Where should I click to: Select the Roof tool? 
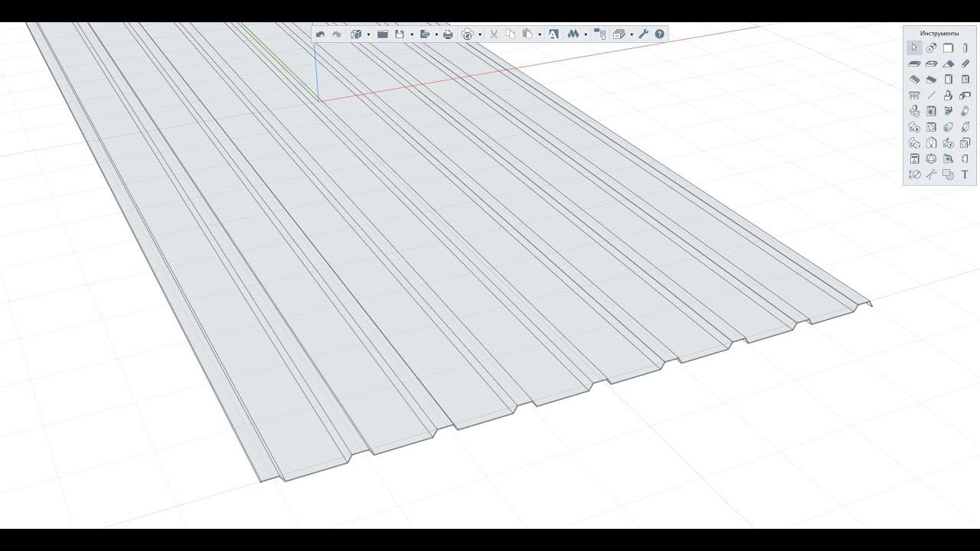tap(948, 64)
